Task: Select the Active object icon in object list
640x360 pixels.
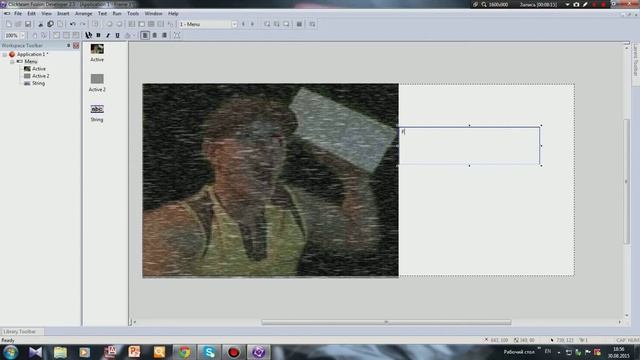Action: pos(97,49)
